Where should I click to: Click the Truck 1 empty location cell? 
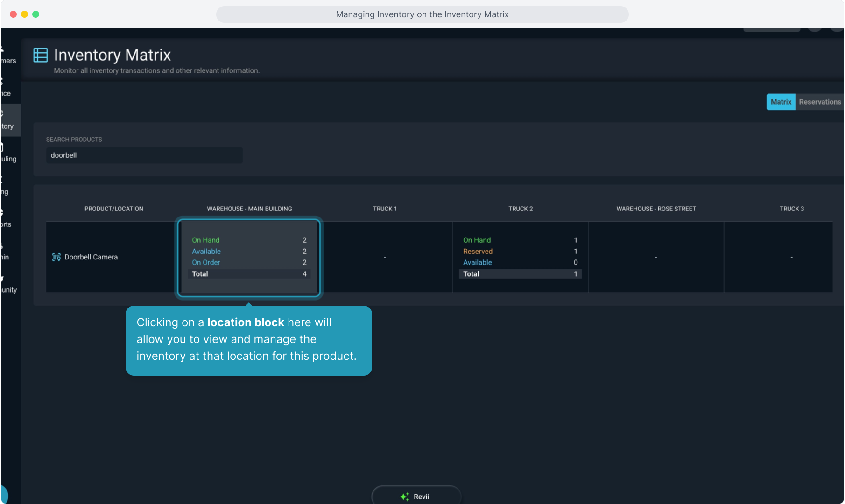point(385,257)
